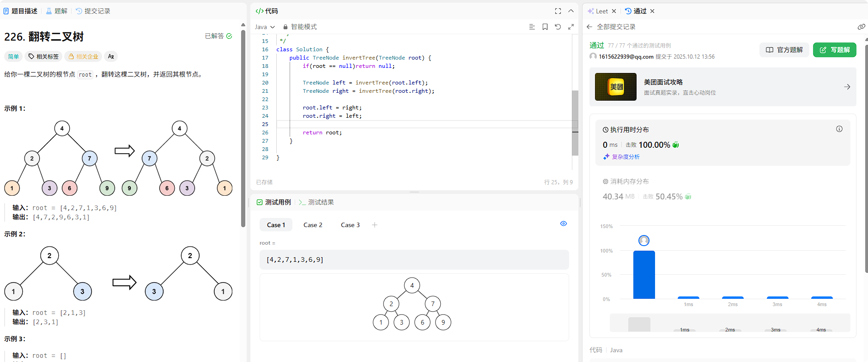Open the 题解 solutions tab
The width and height of the screenshot is (868, 362).
(56, 11)
